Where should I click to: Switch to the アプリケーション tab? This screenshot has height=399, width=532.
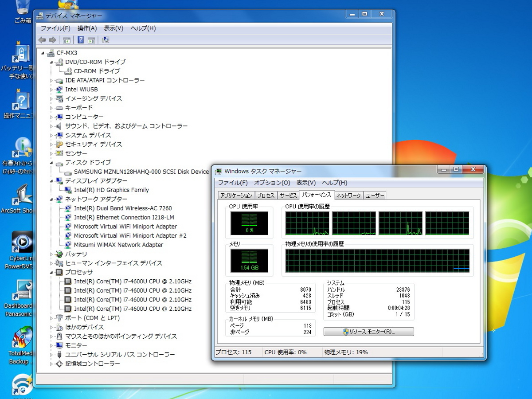click(x=236, y=196)
